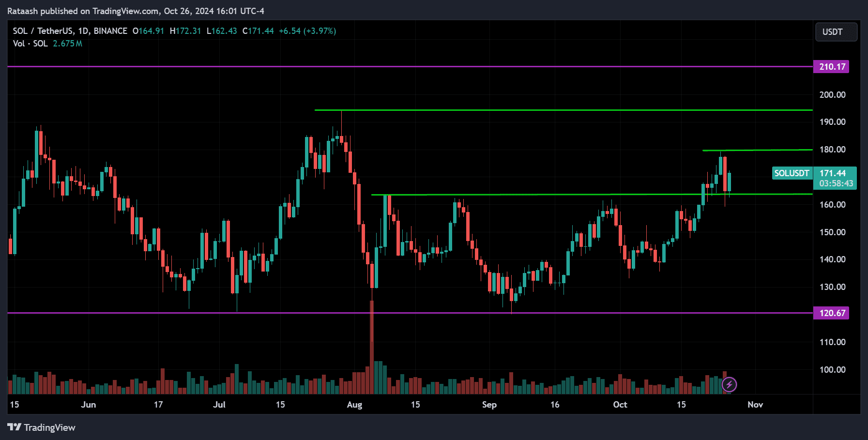Click the Vol · SOL indicator label
Screen dimensions: 868x440
30,44
